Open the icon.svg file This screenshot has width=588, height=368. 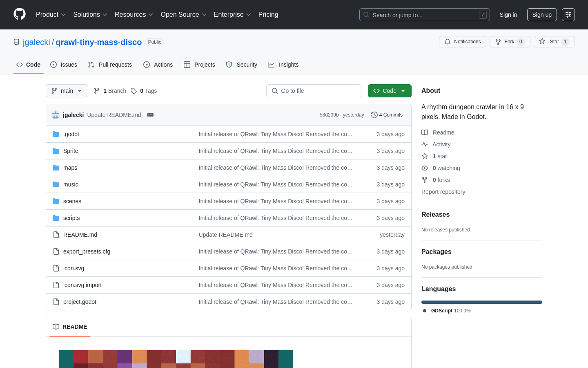point(73,268)
